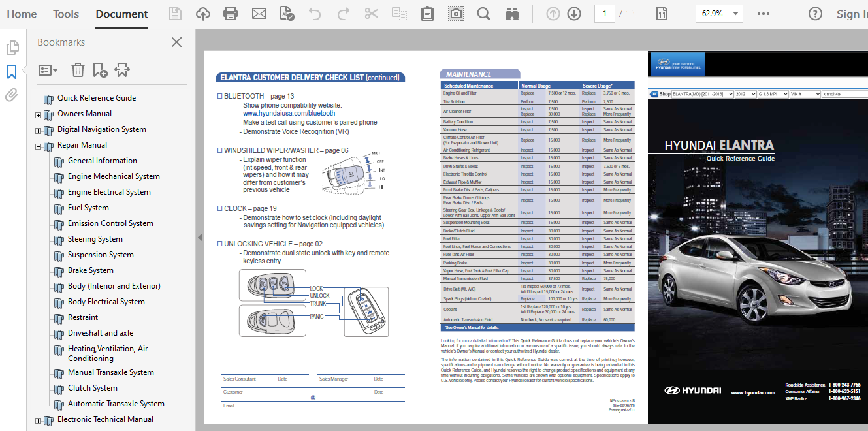
Task: Expand the Owners Manual bookmark
Action: tap(39, 114)
